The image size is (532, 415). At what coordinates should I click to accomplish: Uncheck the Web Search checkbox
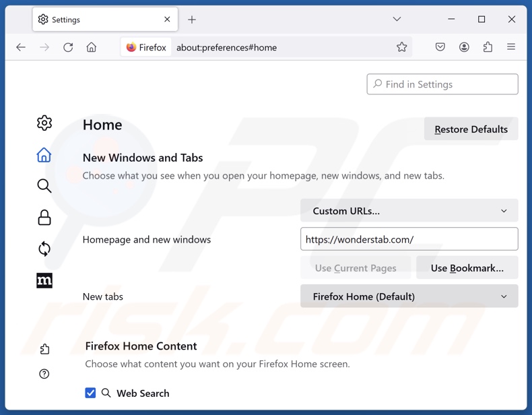(x=90, y=393)
